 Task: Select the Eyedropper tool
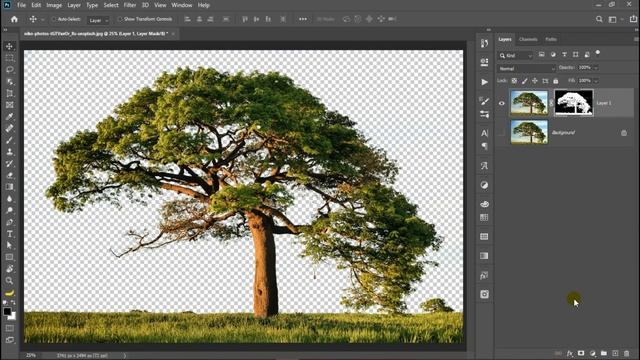tap(9, 117)
